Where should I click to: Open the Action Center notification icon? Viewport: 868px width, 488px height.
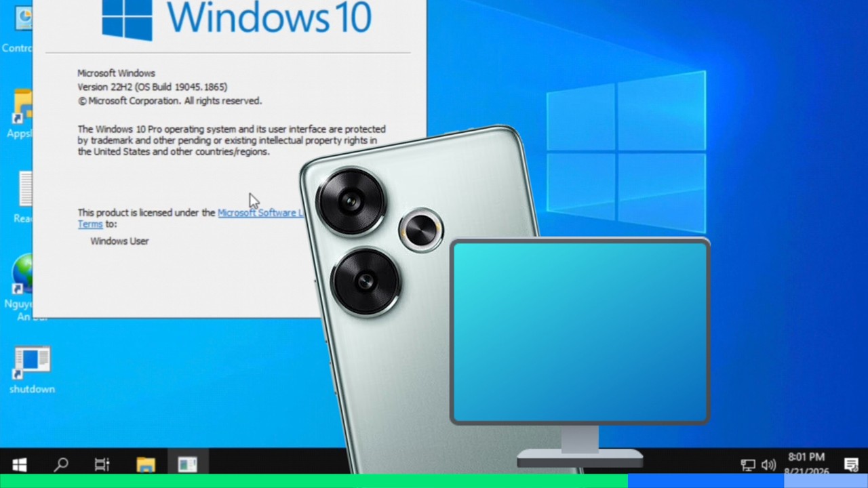point(851,464)
